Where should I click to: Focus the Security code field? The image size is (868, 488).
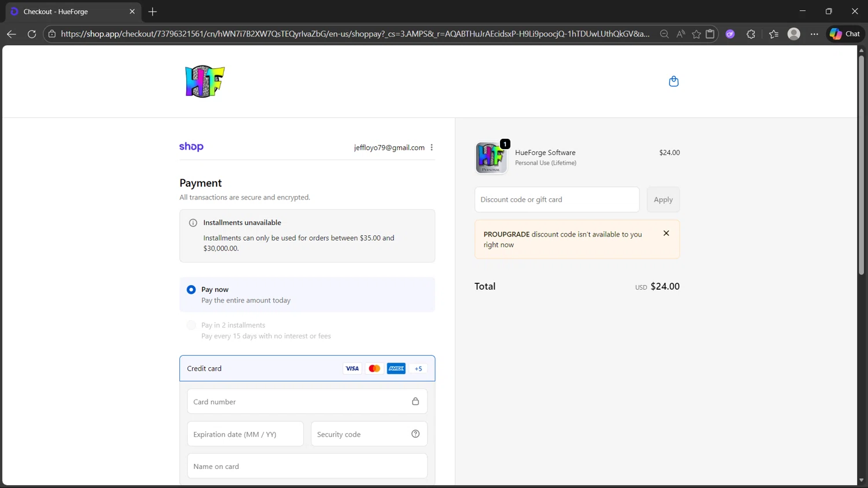tap(369, 434)
